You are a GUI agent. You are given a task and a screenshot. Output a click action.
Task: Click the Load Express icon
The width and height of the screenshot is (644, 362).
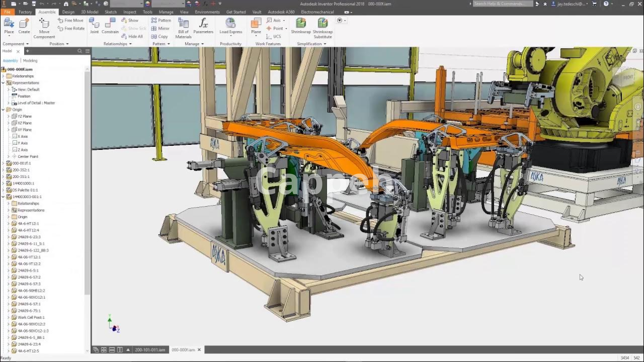pyautogui.click(x=230, y=23)
